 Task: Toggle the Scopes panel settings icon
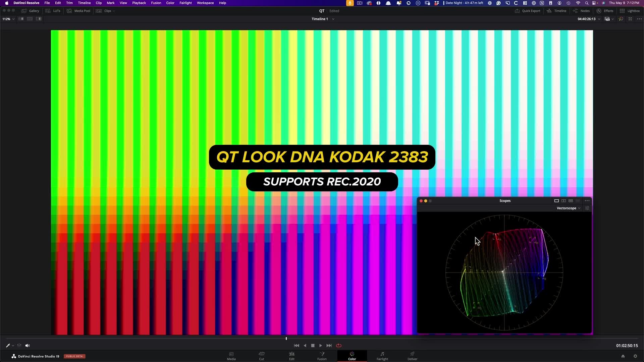click(x=587, y=208)
